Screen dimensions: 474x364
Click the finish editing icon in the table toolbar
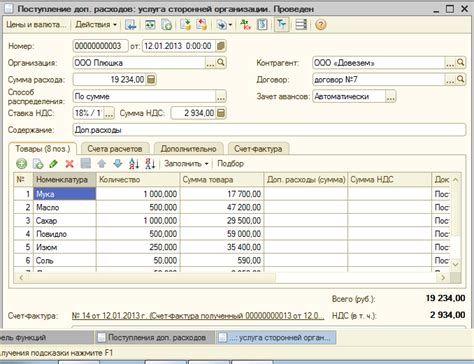86,164
